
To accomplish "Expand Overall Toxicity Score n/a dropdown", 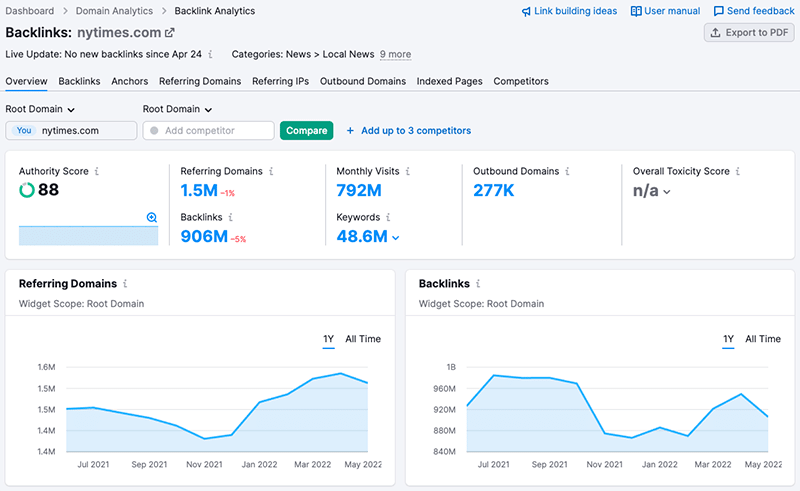I will (x=667, y=192).
